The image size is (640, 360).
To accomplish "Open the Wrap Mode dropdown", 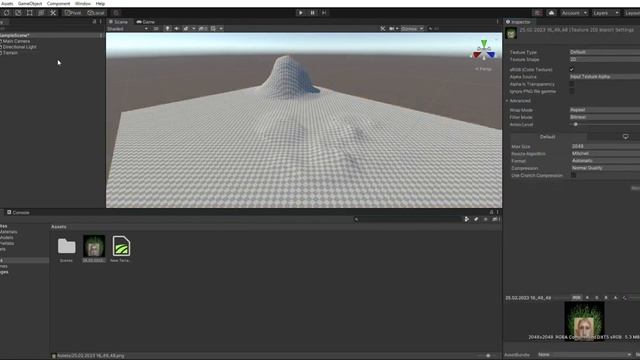I will coord(604,110).
